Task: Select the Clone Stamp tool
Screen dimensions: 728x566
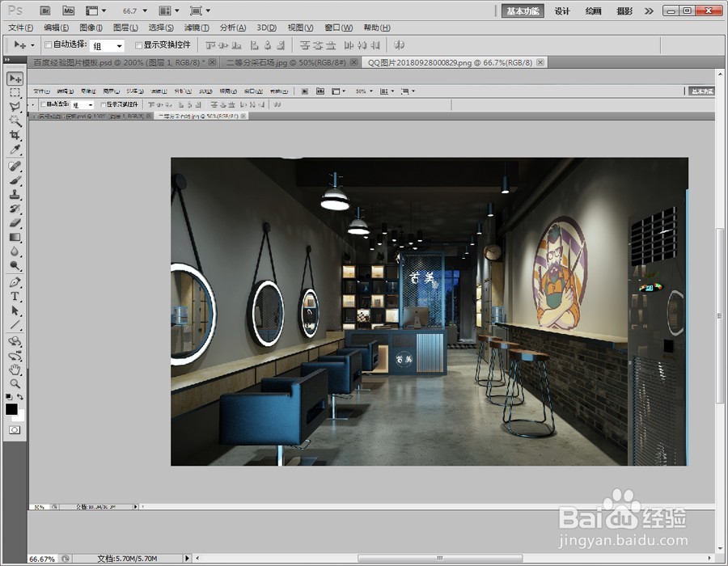Action: (15, 194)
